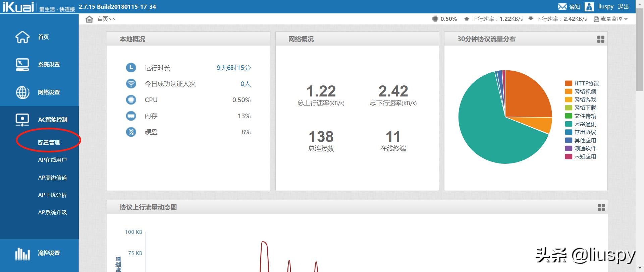The height and width of the screenshot is (272, 644).
Task: Click the authentication wifi icon
Action: (131, 84)
